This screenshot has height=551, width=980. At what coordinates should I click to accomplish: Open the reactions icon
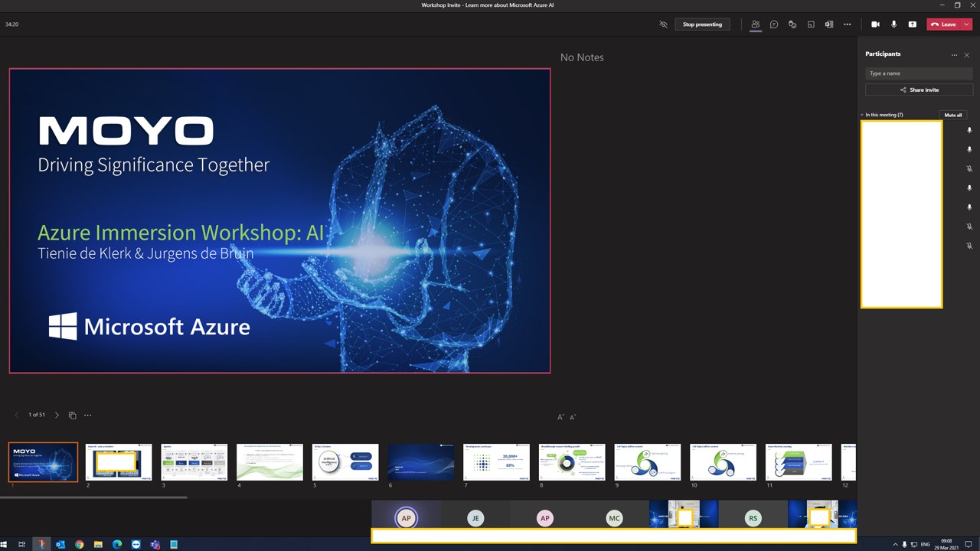tap(792, 24)
